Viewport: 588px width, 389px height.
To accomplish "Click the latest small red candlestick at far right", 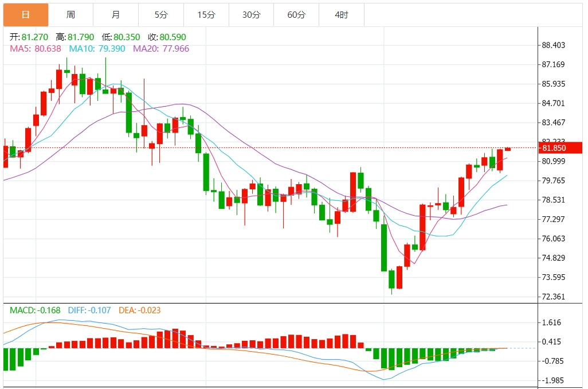I will 508,149.
